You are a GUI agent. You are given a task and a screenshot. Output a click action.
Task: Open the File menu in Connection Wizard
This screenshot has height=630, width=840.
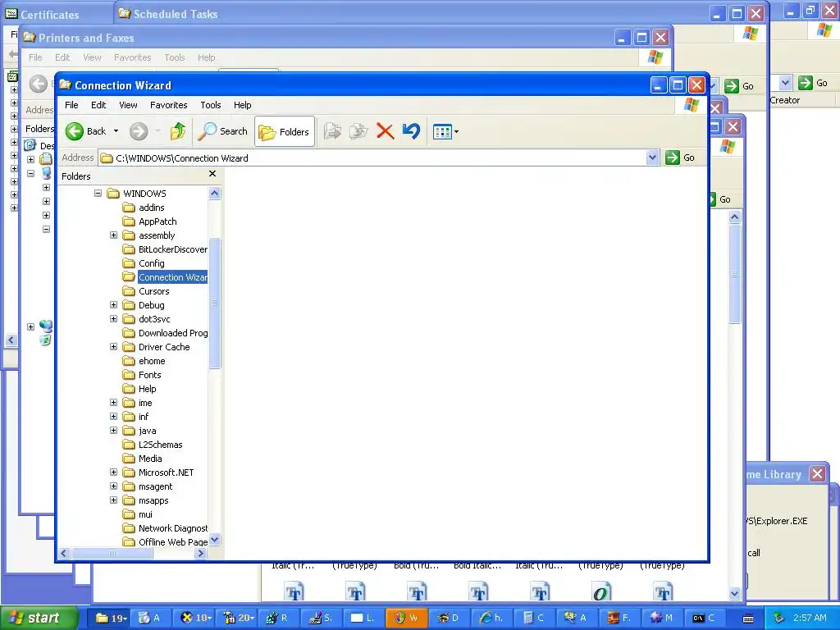click(x=71, y=105)
